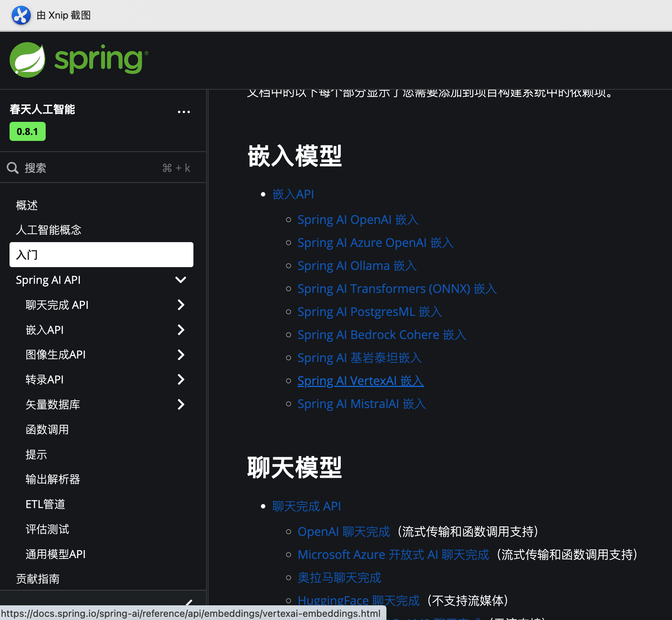This screenshot has width=672, height=620.
Task: Open ETL管道 in the sidebar
Action: click(x=45, y=504)
